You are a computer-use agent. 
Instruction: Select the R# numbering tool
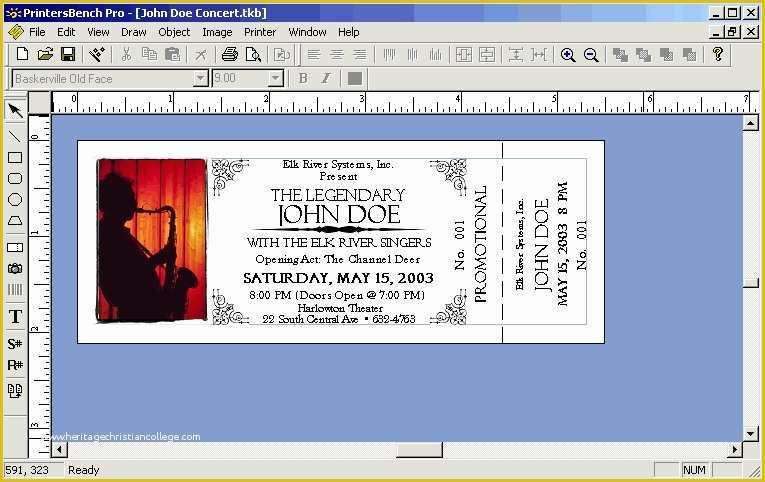point(15,365)
